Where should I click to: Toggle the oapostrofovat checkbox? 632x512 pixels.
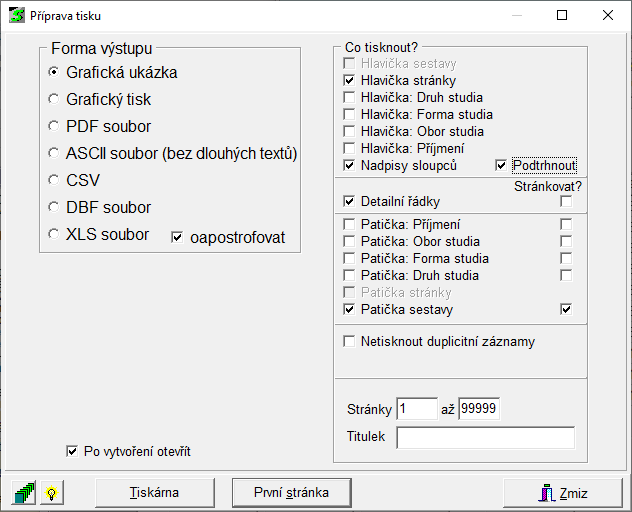pyautogui.click(x=178, y=238)
